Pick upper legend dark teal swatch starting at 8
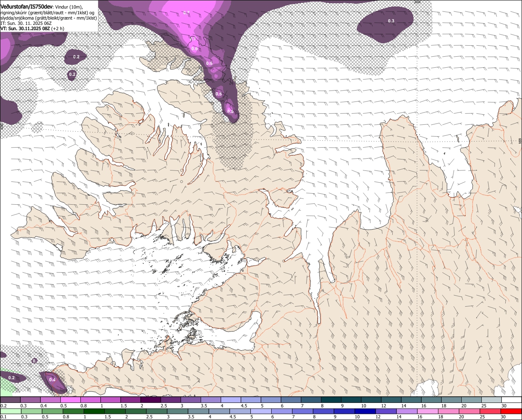Image resolution: width=522 pixels, height=420 pixels. click(x=331, y=400)
